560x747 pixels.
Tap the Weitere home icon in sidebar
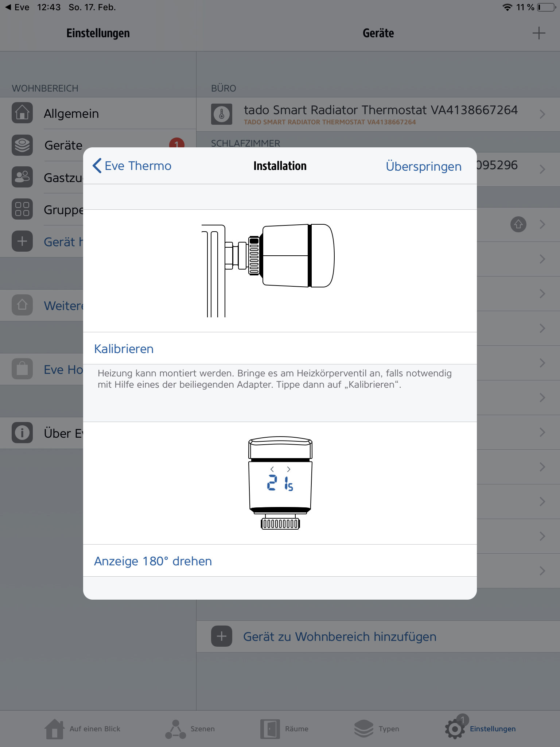pyautogui.click(x=22, y=305)
